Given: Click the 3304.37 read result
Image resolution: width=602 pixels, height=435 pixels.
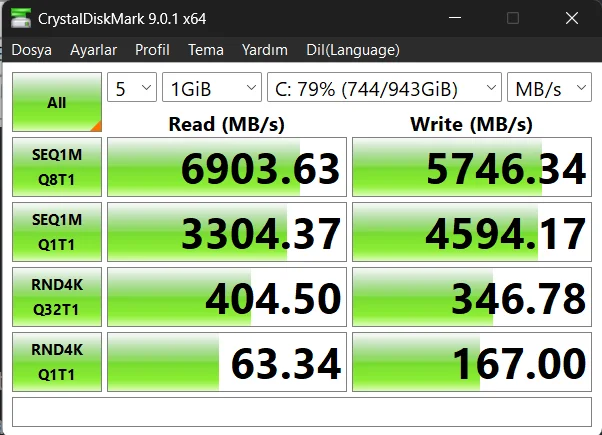Looking at the screenshot, I should click(x=227, y=232).
